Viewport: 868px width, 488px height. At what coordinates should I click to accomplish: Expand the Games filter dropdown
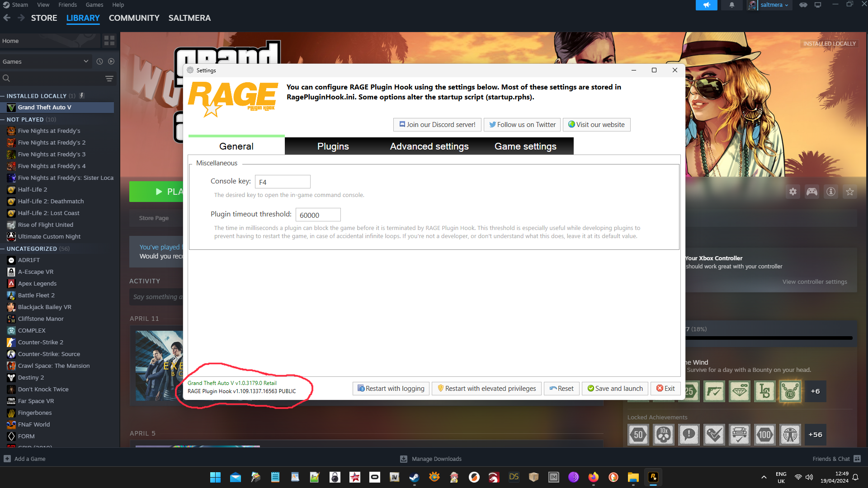coord(86,61)
